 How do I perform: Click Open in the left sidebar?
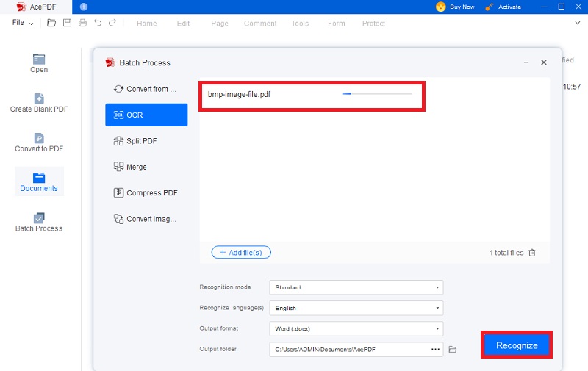[39, 63]
